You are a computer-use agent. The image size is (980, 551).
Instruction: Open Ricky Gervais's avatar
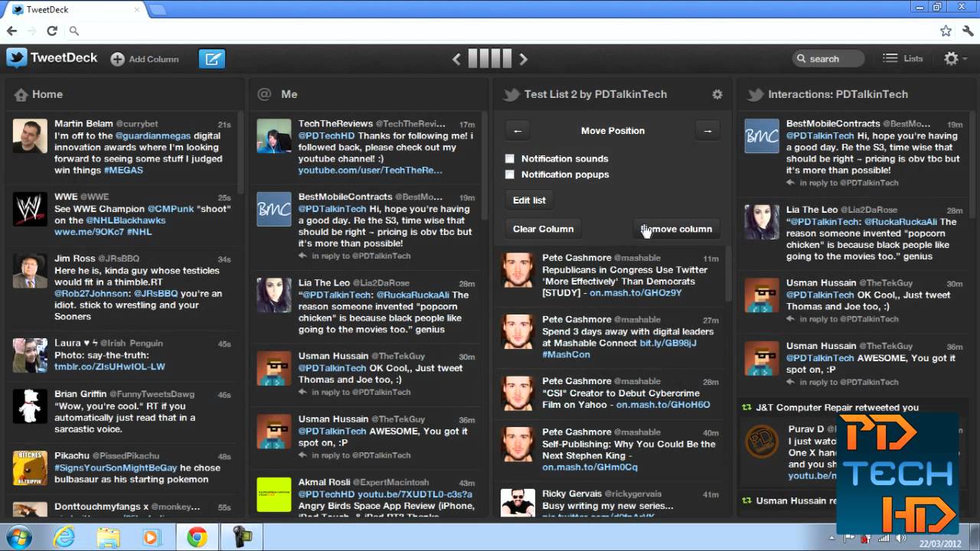click(x=518, y=502)
